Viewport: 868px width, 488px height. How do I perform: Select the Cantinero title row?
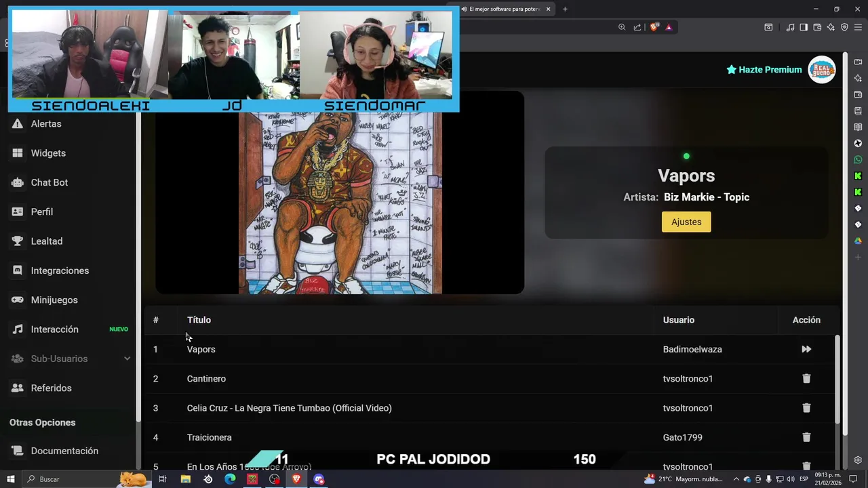point(206,379)
